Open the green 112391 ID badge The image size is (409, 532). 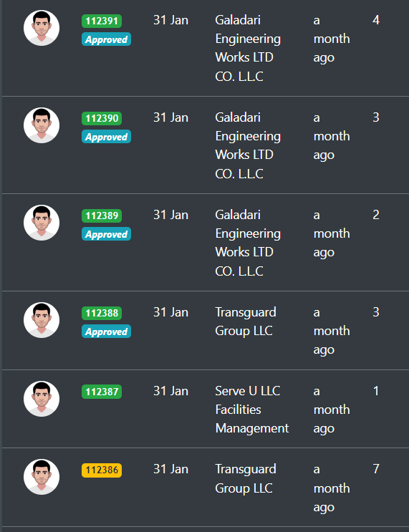coord(102,21)
